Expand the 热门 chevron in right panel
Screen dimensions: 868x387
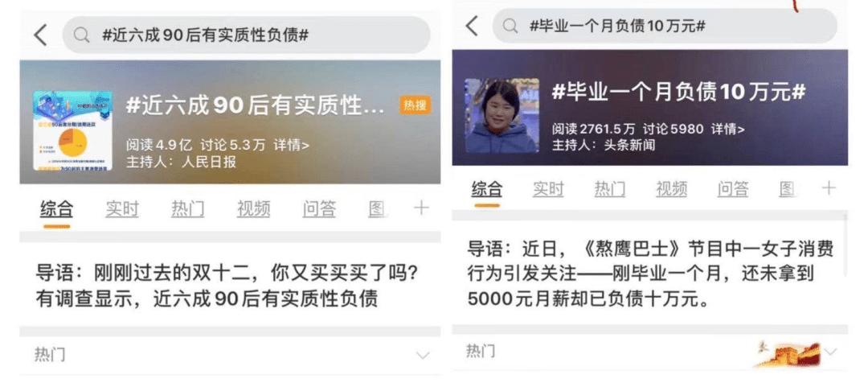(829, 352)
